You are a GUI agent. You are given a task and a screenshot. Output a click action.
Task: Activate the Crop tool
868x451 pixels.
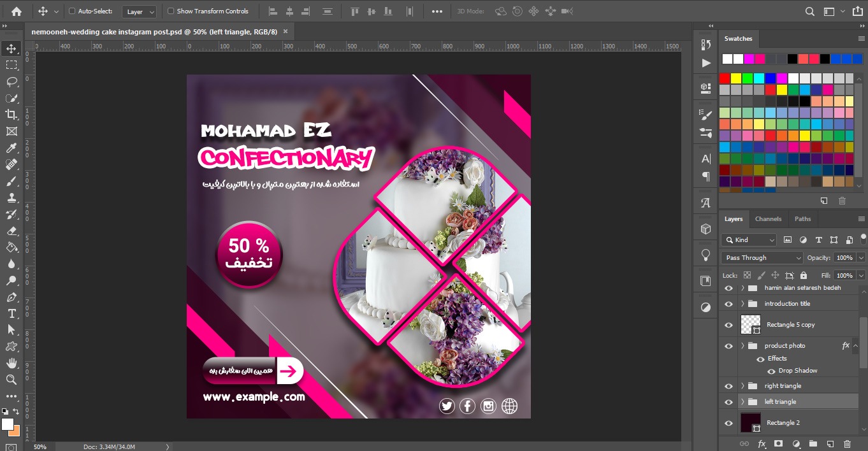coord(11,115)
